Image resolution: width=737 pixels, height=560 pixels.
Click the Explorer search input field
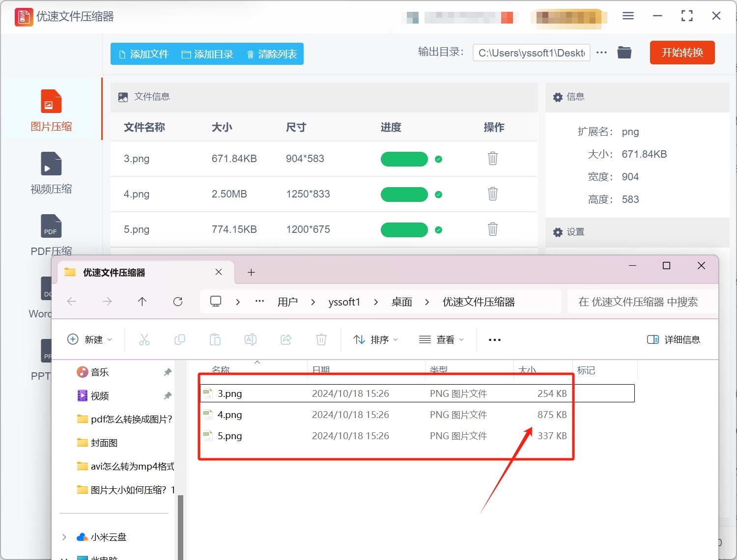[638, 302]
